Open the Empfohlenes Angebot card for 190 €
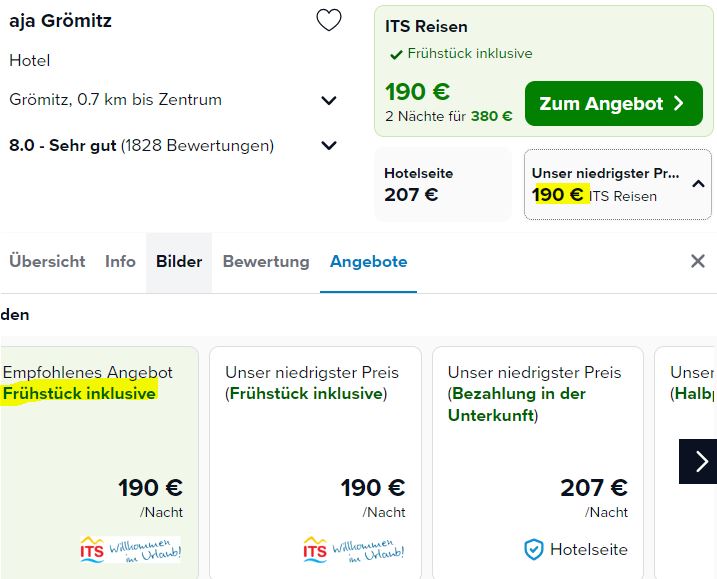Image resolution: width=717 pixels, height=579 pixels. pyautogui.click(x=99, y=463)
